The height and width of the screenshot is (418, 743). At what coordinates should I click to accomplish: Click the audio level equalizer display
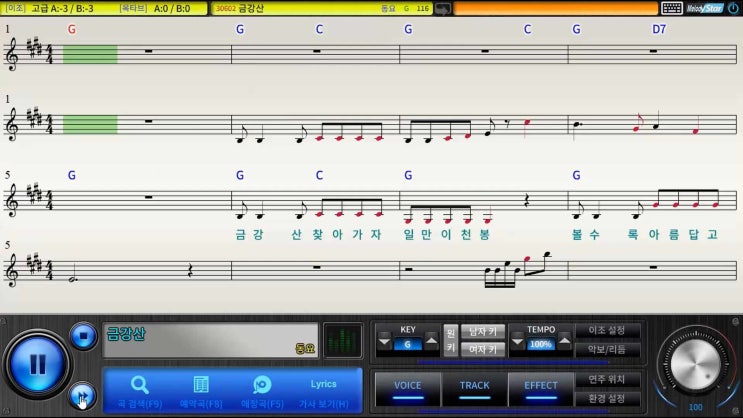(343, 340)
